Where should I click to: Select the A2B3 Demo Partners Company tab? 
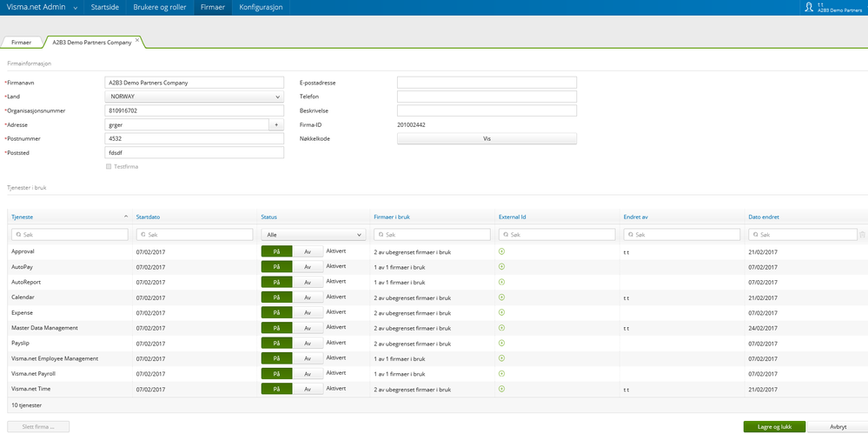[x=92, y=42]
